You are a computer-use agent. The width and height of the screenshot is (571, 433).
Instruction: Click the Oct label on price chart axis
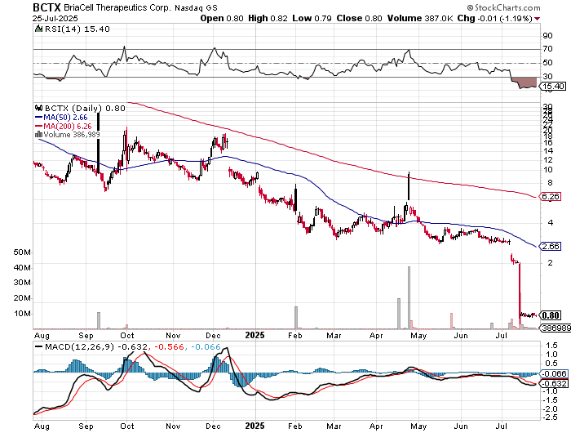click(127, 335)
